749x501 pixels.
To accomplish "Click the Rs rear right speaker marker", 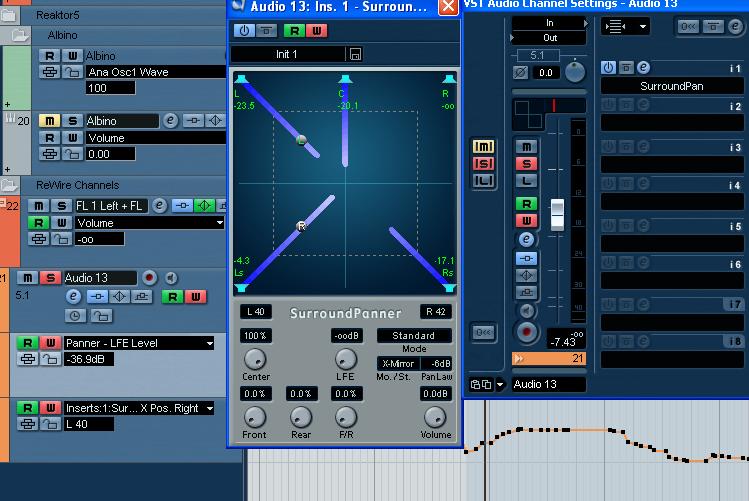I will pyautogui.click(x=449, y=288).
